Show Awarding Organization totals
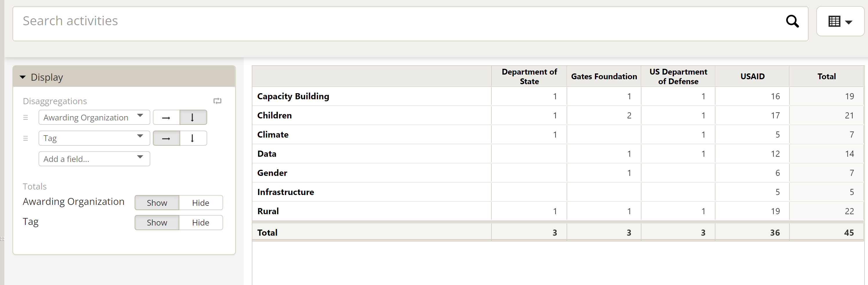This screenshot has width=868, height=285. pyautogui.click(x=157, y=203)
